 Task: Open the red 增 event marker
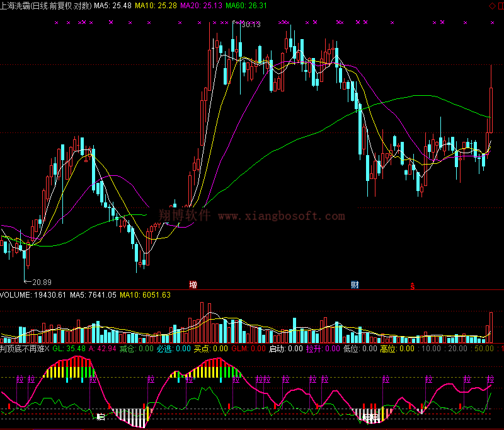tap(193, 284)
